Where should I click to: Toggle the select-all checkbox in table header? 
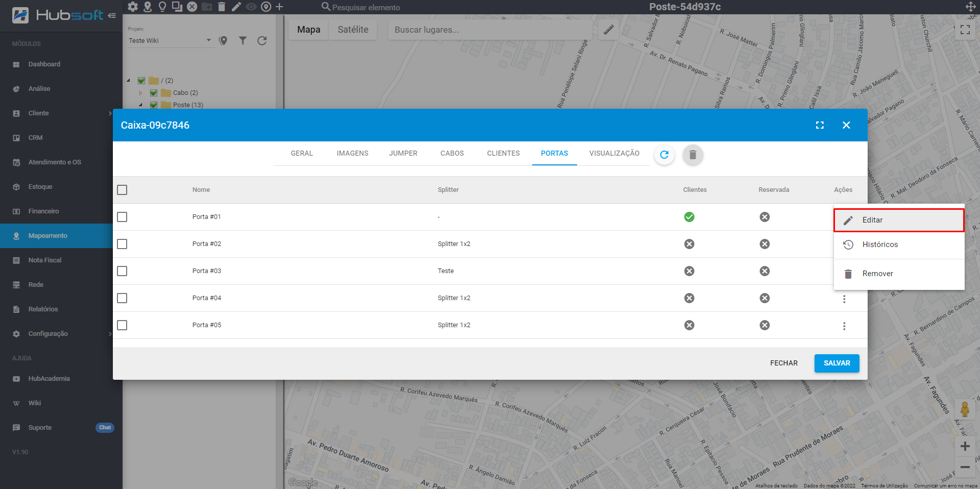click(122, 190)
